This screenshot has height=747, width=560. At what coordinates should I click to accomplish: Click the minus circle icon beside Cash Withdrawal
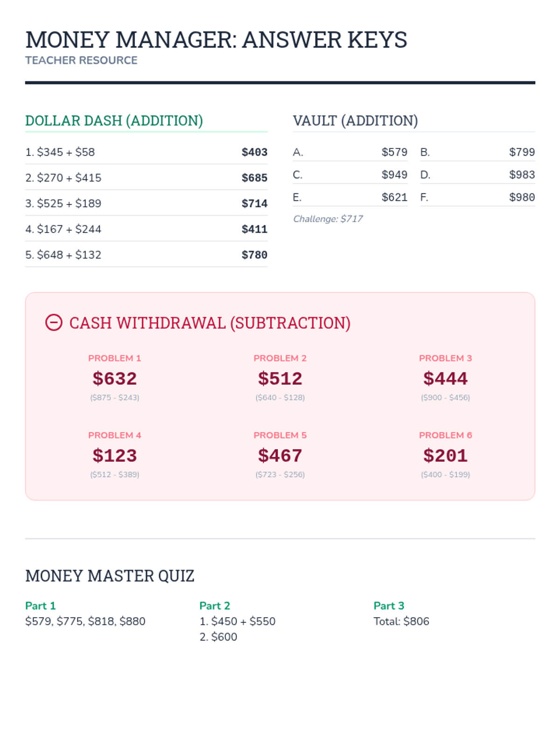(x=54, y=323)
